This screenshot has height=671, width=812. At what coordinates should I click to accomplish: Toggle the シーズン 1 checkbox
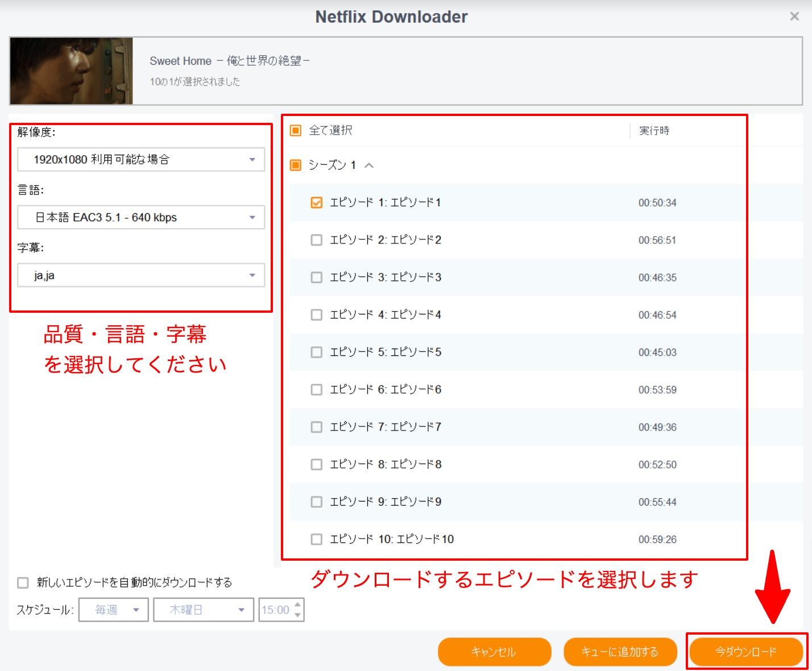296,165
